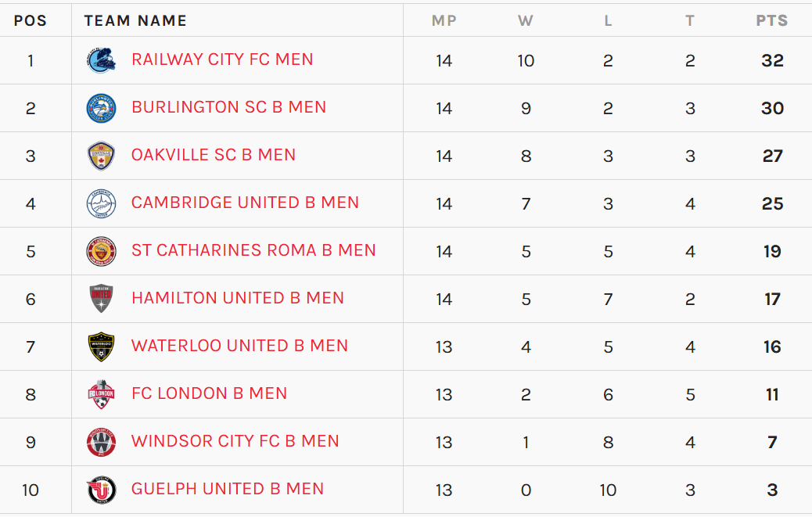Click the Burlington SC crest icon
This screenshot has height=517, width=812.
coord(101,108)
